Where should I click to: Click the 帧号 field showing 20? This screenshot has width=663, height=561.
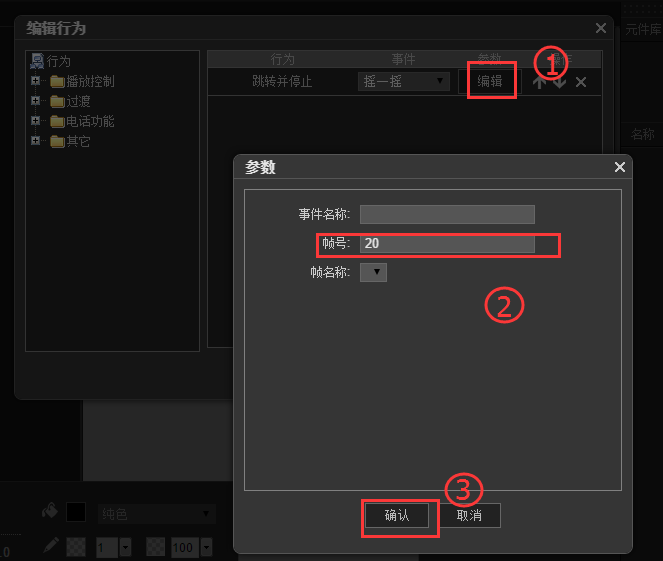point(447,244)
